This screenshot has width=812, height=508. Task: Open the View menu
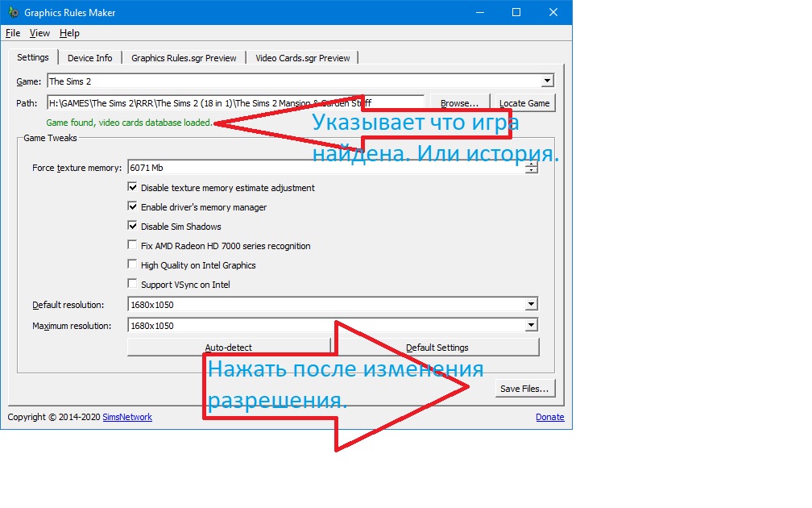[39, 33]
